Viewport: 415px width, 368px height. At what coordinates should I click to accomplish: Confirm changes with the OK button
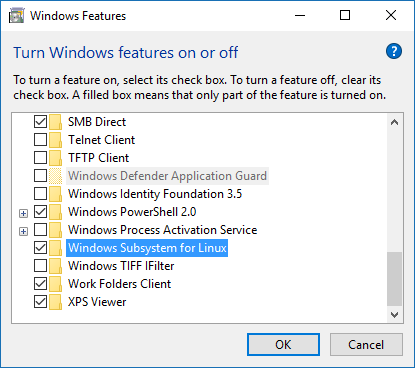pyautogui.click(x=283, y=345)
